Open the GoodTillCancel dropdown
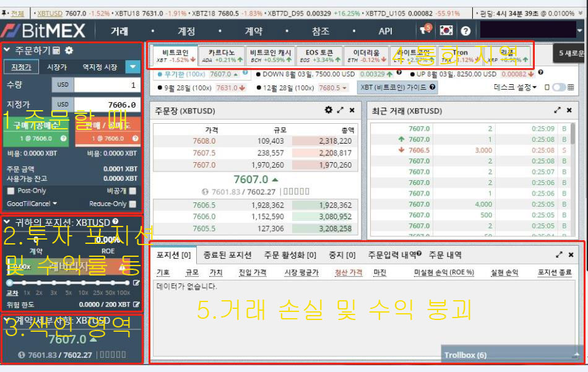 tap(32, 204)
